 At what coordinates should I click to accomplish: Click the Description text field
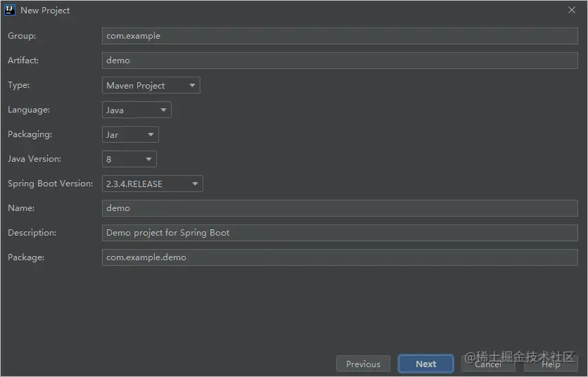pos(339,233)
